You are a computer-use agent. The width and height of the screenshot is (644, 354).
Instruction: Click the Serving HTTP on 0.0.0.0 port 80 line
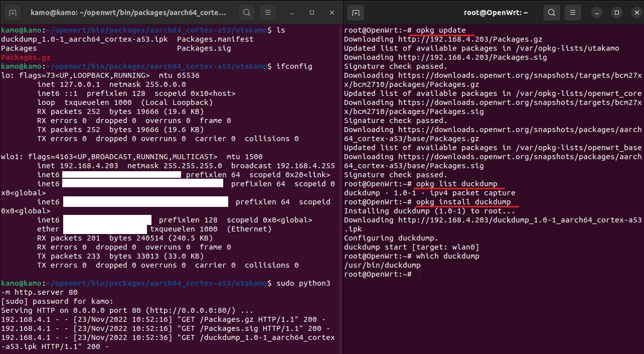[127, 310]
